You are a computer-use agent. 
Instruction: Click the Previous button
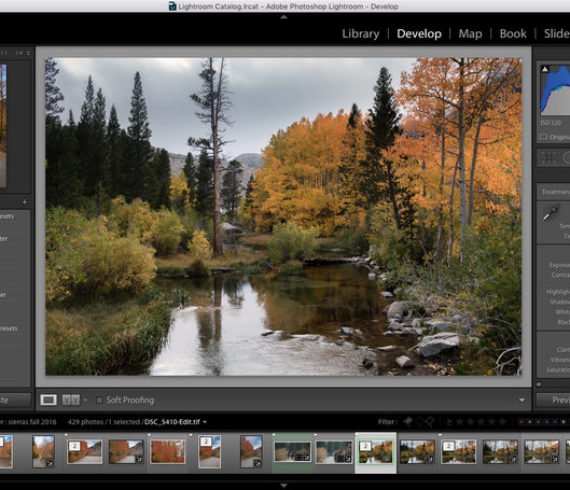(553, 400)
